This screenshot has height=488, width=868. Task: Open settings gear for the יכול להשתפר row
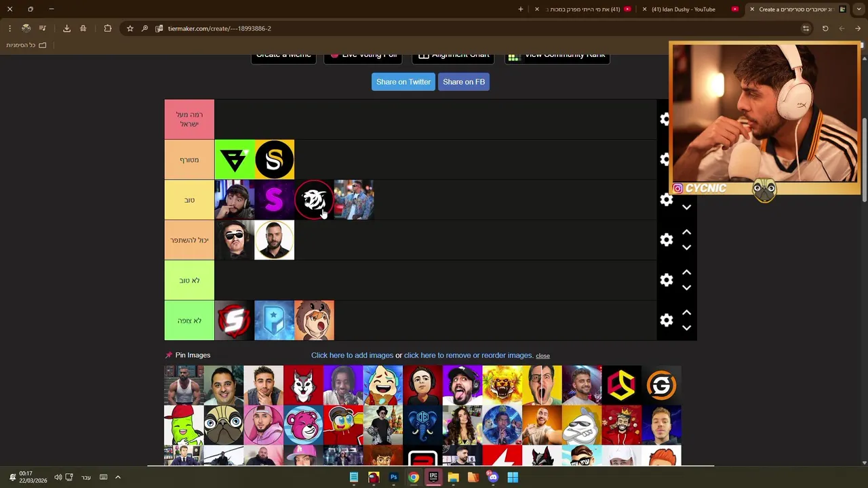pyautogui.click(x=667, y=240)
